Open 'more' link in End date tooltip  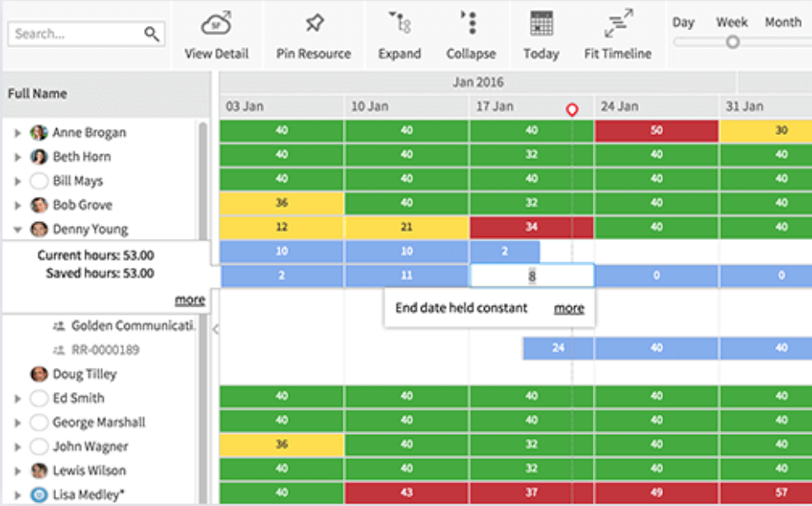tap(568, 308)
